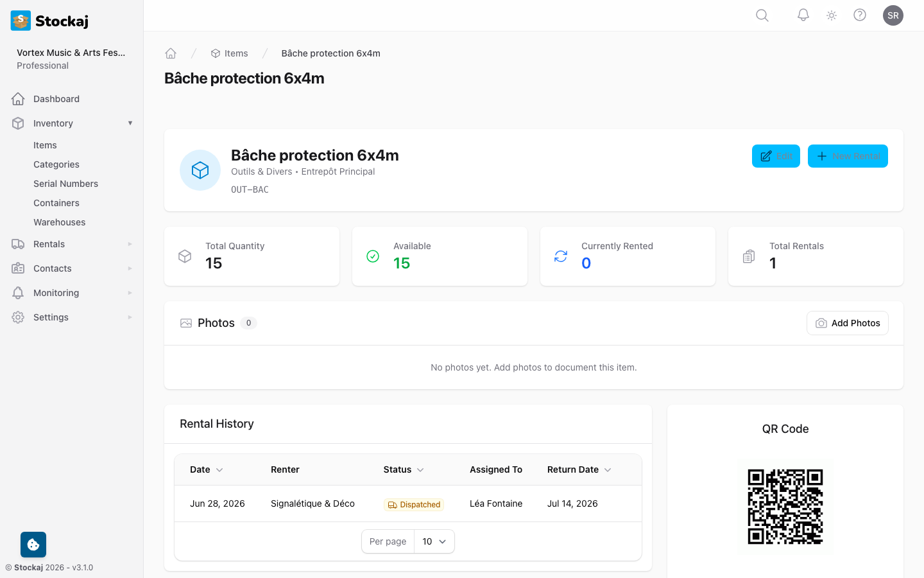Click the Edit button
Viewport: 924px width, 578px height.
click(x=776, y=156)
